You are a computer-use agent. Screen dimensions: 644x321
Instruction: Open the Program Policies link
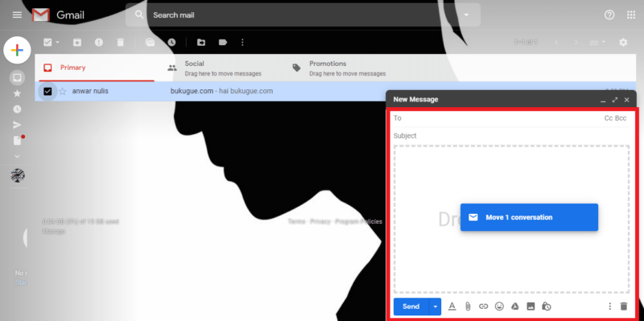click(x=358, y=222)
